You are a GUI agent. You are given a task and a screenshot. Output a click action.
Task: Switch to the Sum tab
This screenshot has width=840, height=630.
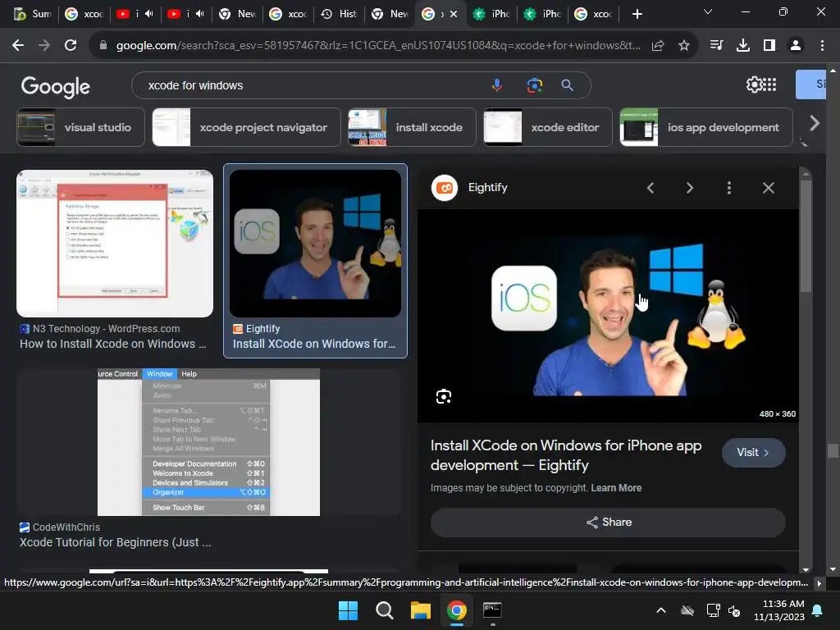(x=32, y=14)
